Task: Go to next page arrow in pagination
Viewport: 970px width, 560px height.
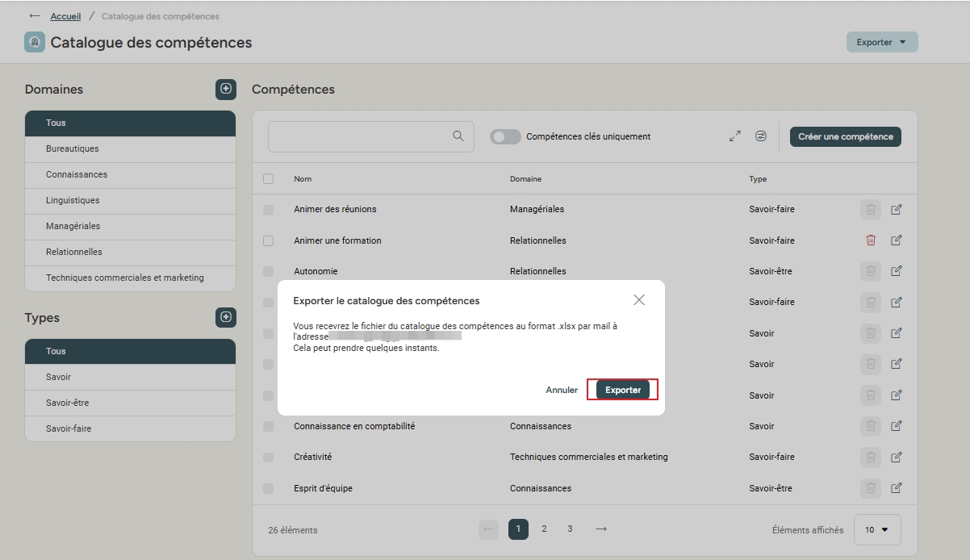Action: [600, 529]
